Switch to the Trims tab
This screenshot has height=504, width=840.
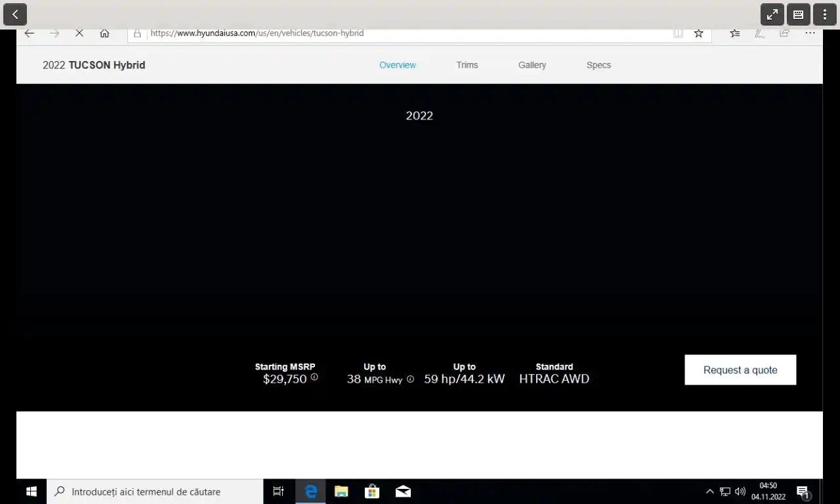point(467,65)
